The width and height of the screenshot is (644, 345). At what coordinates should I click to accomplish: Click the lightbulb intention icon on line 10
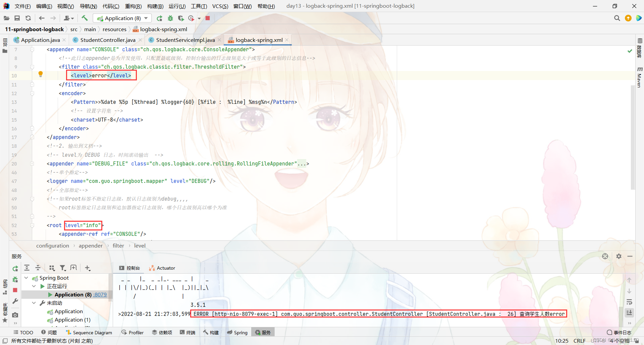point(41,74)
